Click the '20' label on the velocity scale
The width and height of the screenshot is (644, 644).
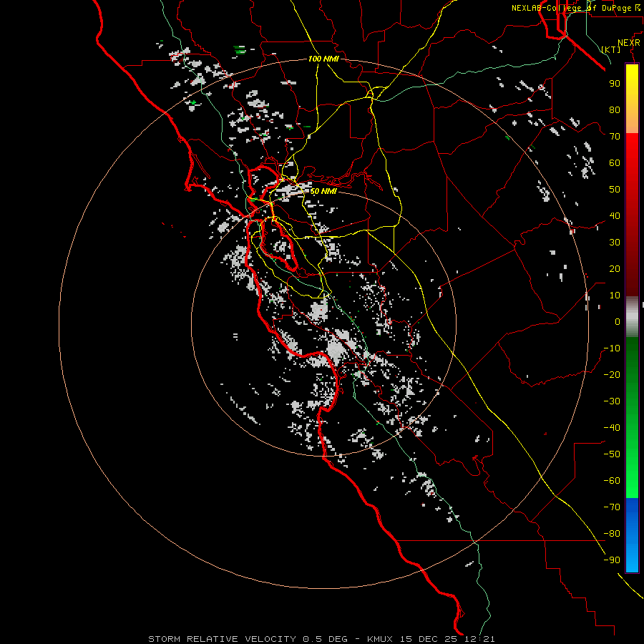(x=615, y=268)
